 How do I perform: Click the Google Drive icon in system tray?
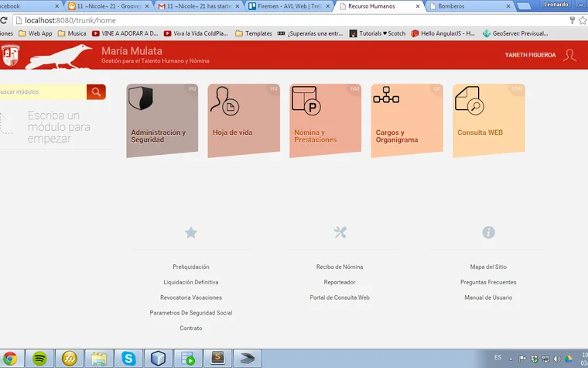[x=569, y=359]
